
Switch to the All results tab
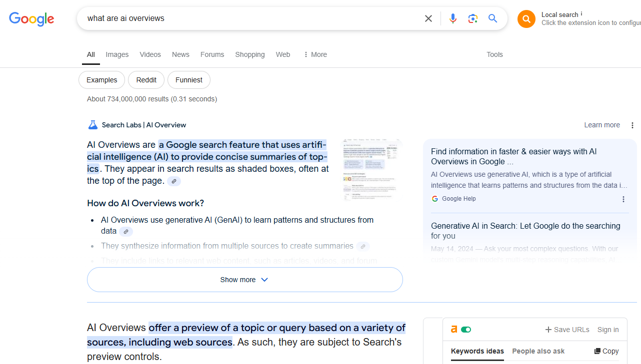tap(90, 54)
